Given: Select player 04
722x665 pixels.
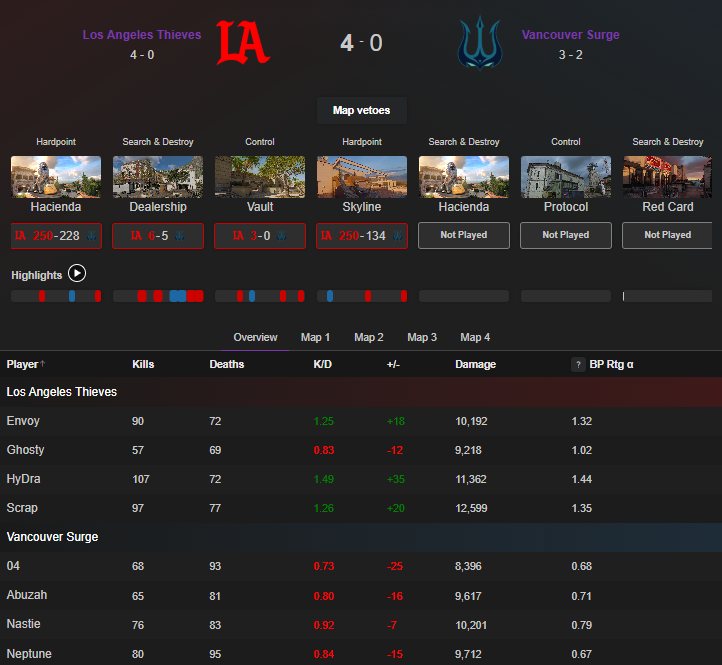Looking at the screenshot, I should [13, 566].
